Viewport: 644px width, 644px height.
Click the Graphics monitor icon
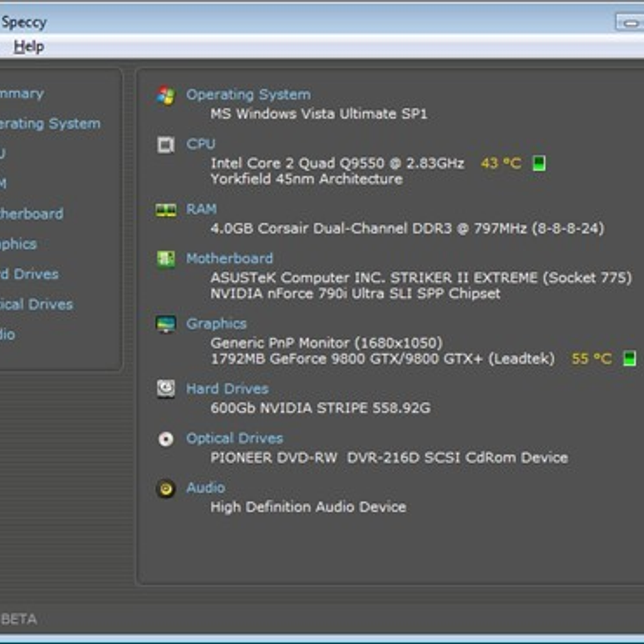tap(166, 324)
